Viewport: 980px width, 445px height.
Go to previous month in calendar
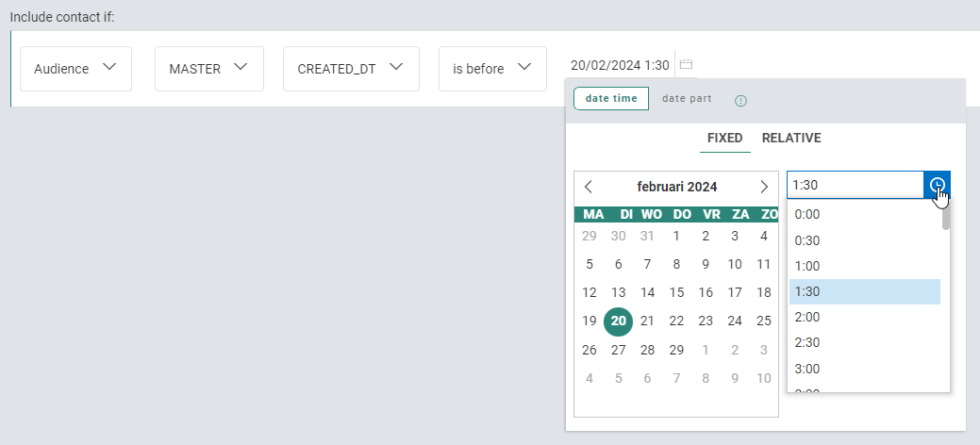coord(589,187)
